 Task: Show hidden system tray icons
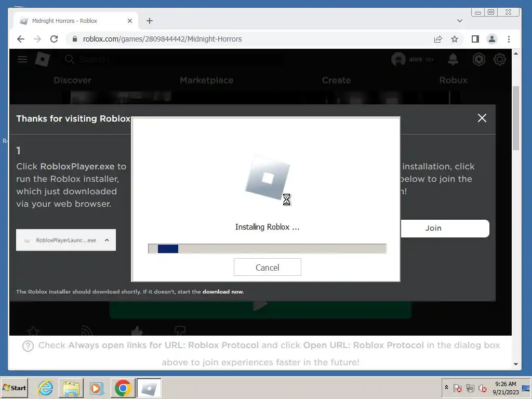(x=446, y=388)
